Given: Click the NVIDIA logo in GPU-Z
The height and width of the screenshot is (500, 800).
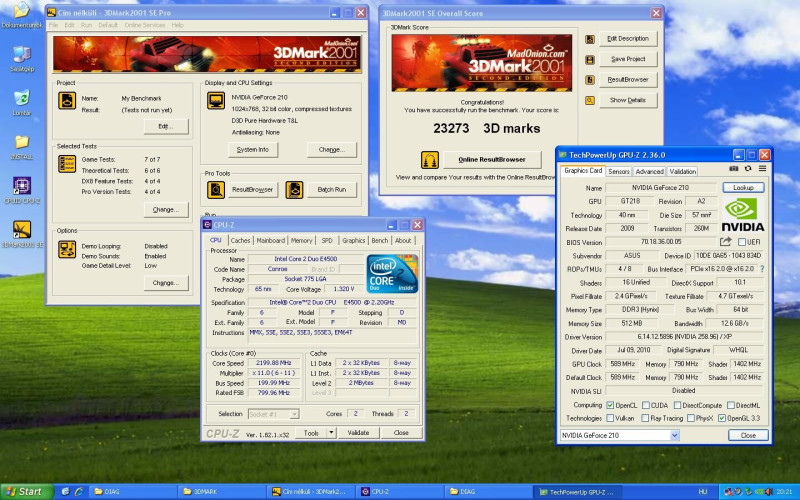Looking at the screenshot, I should pyautogui.click(x=742, y=215).
